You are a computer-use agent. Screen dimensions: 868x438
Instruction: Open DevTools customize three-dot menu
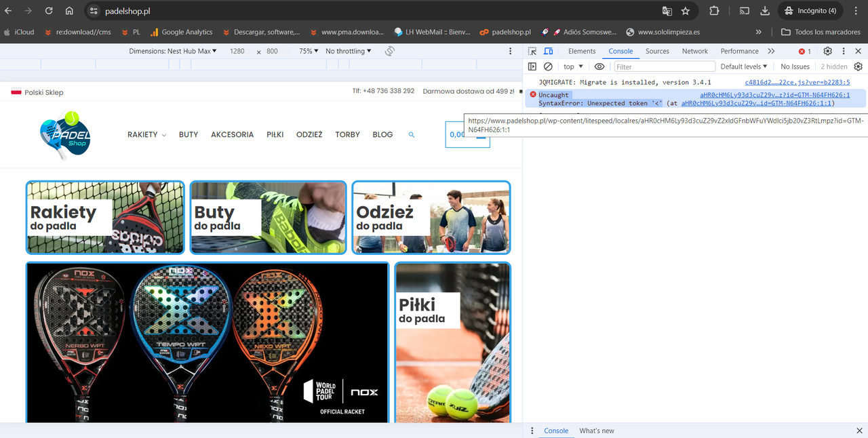844,51
